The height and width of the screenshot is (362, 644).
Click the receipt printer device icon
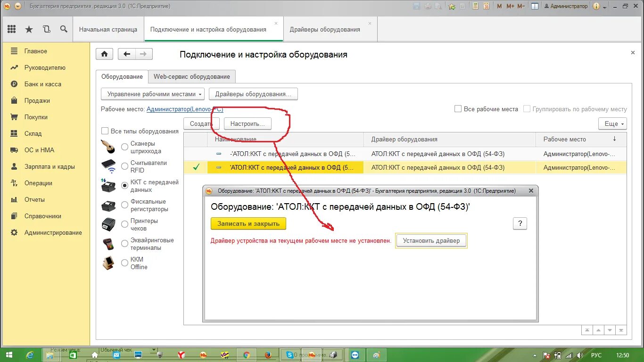point(108,224)
